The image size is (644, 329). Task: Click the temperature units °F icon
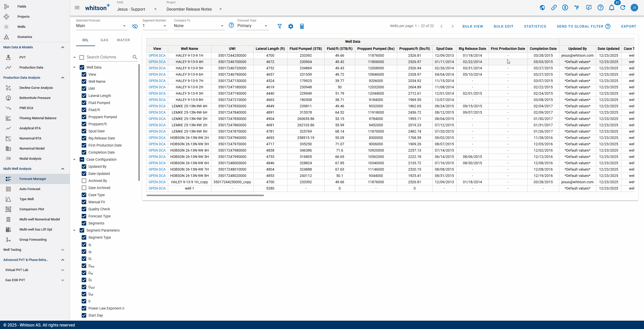(577, 8)
